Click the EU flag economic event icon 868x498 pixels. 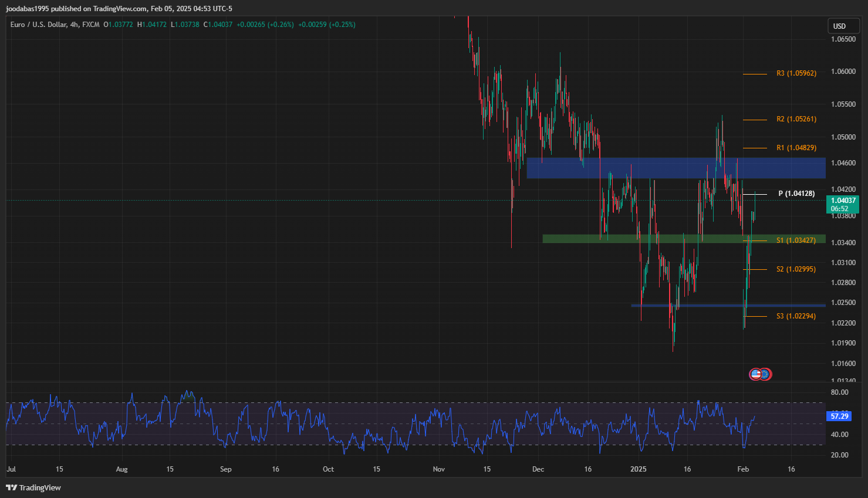coord(765,374)
